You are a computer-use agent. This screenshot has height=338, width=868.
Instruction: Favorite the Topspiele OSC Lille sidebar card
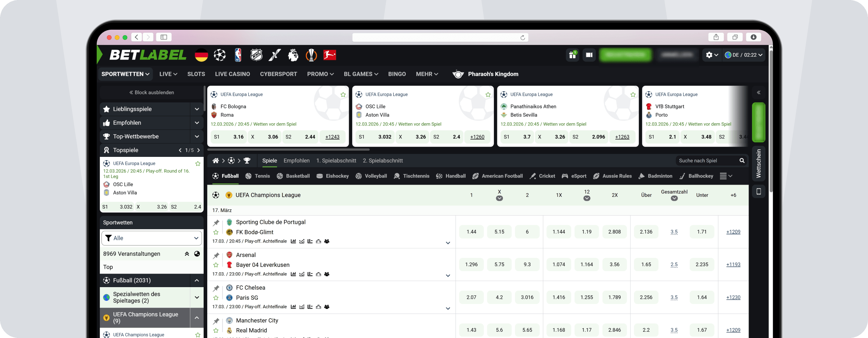coord(198,164)
